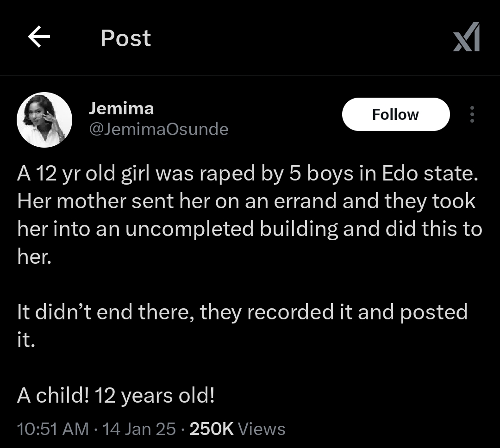Viewport: 500px width, 448px height.
Task: Open the three-dot more options menu
Action: (472, 114)
